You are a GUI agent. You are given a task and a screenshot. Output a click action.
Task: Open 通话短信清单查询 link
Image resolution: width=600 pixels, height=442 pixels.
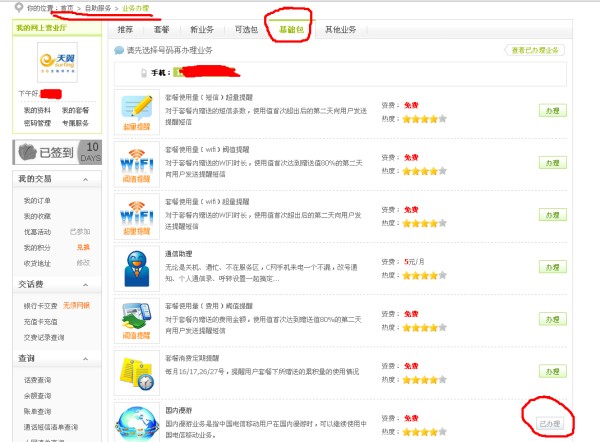point(51,427)
